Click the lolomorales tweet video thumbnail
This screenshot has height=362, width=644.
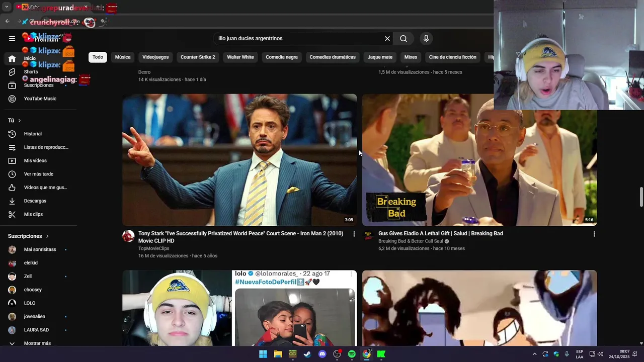[239, 308]
